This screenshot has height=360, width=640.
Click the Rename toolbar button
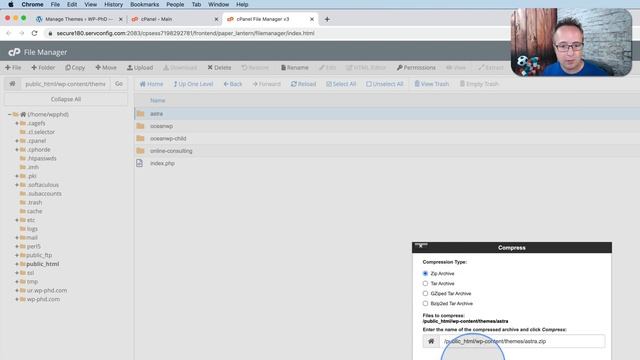(295, 67)
